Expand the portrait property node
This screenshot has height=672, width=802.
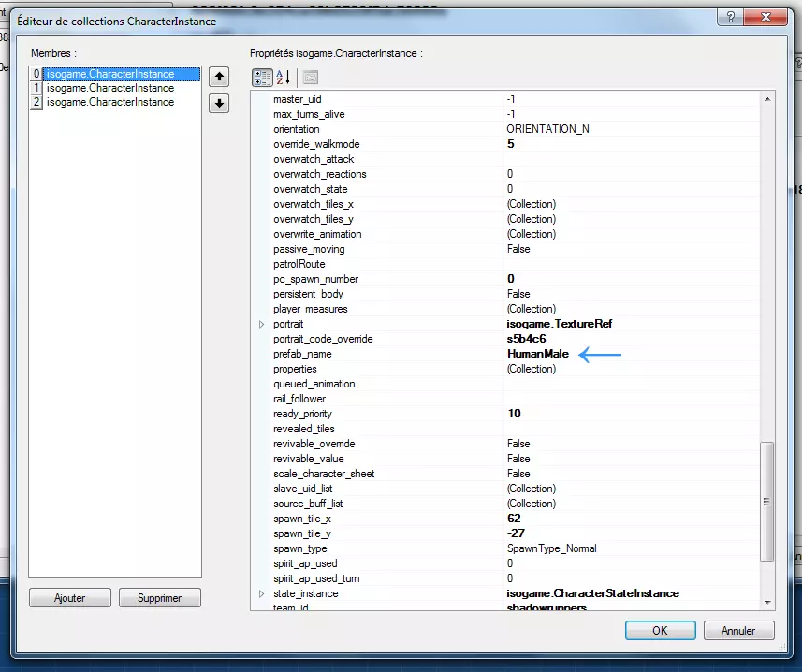pyautogui.click(x=261, y=324)
